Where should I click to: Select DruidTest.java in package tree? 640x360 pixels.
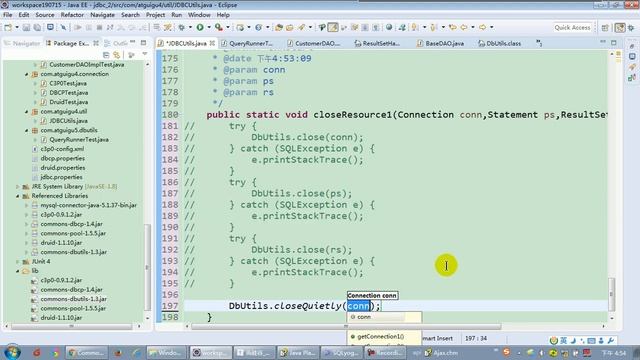point(68,102)
